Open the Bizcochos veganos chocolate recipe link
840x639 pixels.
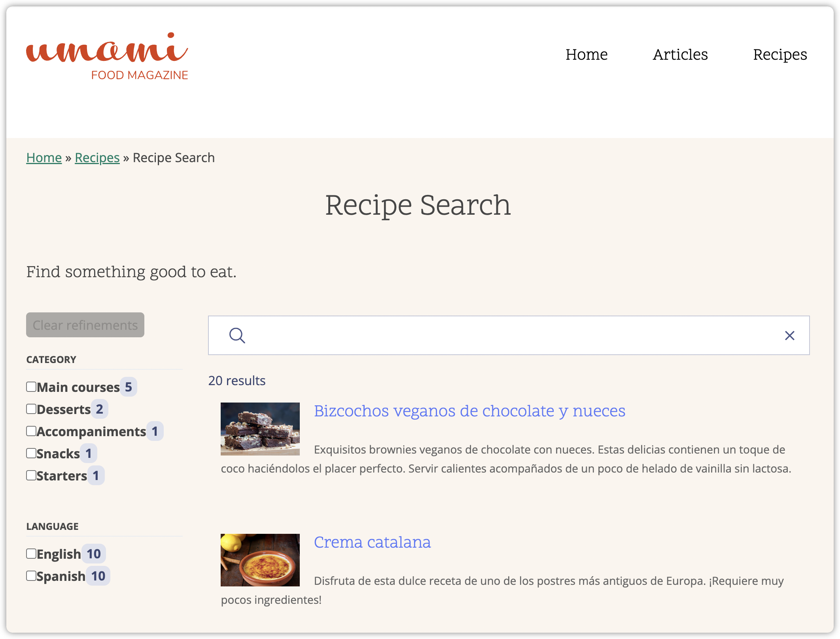pos(470,411)
